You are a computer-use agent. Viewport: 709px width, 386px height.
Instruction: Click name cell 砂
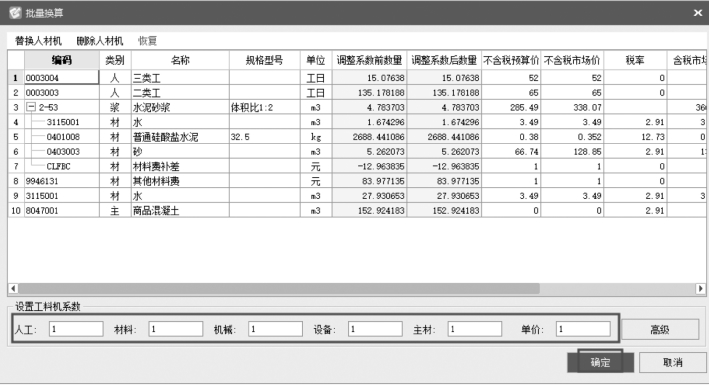tap(180, 151)
